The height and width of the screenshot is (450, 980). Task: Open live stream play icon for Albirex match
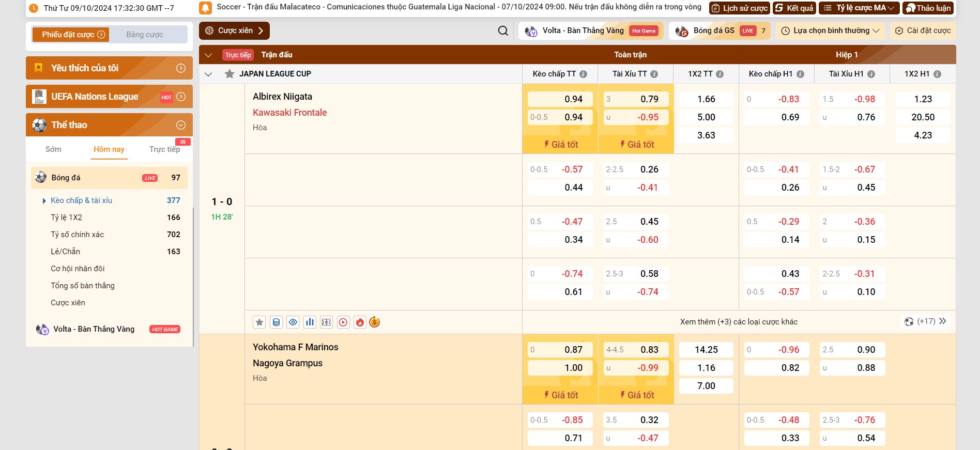pos(343,322)
